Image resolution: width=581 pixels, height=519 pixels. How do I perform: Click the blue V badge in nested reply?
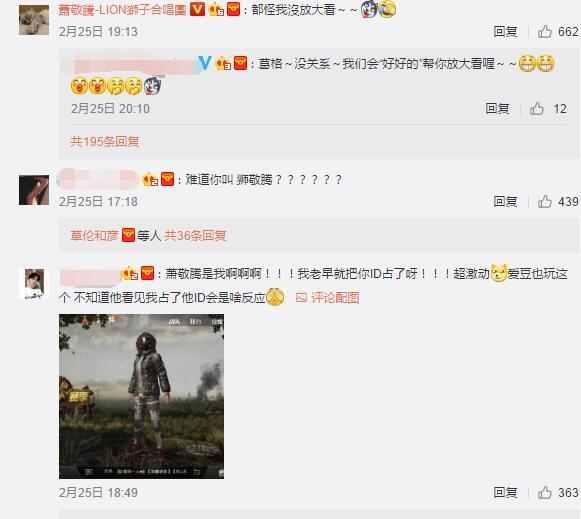205,63
